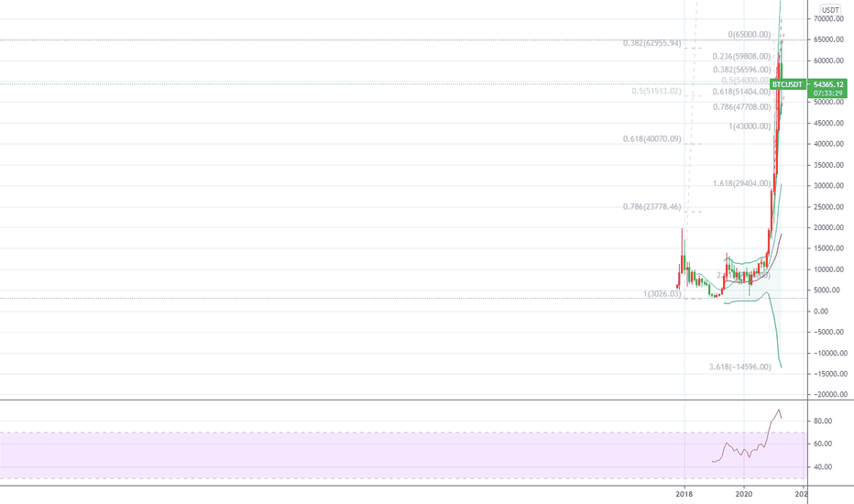
Task: Select the Fibonacci label 0.382(62955.94)
Action: tap(651, 42)
